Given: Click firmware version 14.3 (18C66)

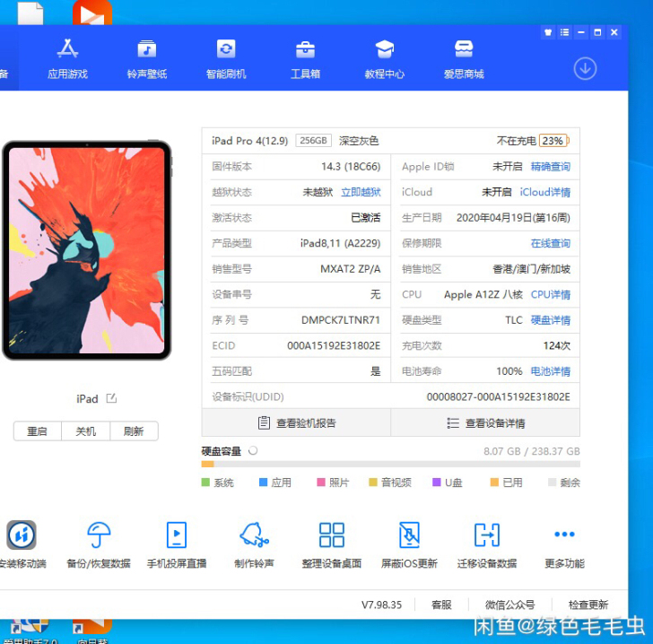Looking at the screenshot, I should click(351, 167).
